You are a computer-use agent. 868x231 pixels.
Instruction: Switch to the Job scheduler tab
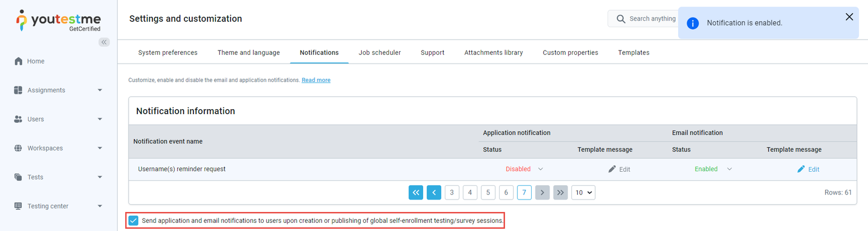[379, 53]
